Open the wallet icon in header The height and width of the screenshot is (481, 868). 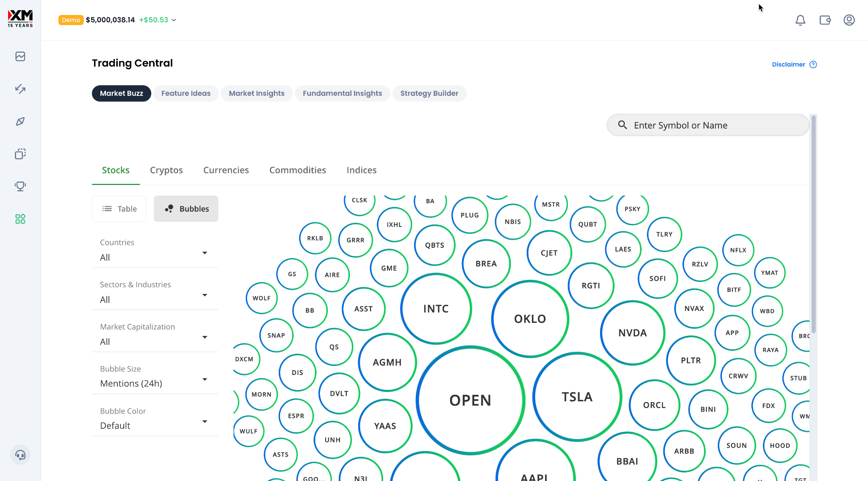pos(825,20)
